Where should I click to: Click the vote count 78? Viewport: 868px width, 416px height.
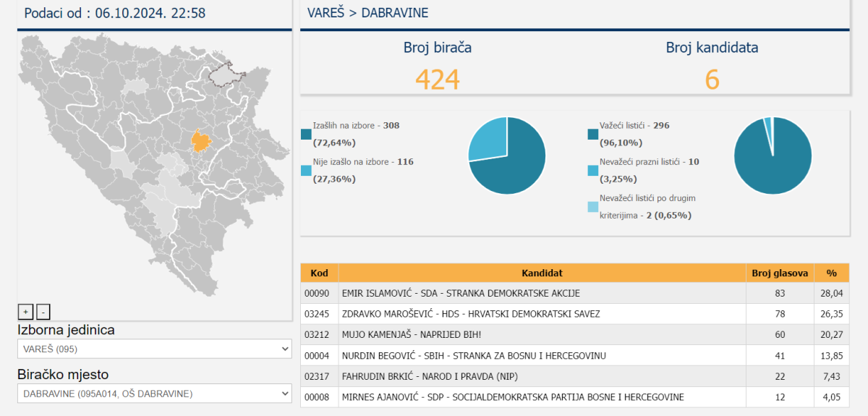[780, 314]
